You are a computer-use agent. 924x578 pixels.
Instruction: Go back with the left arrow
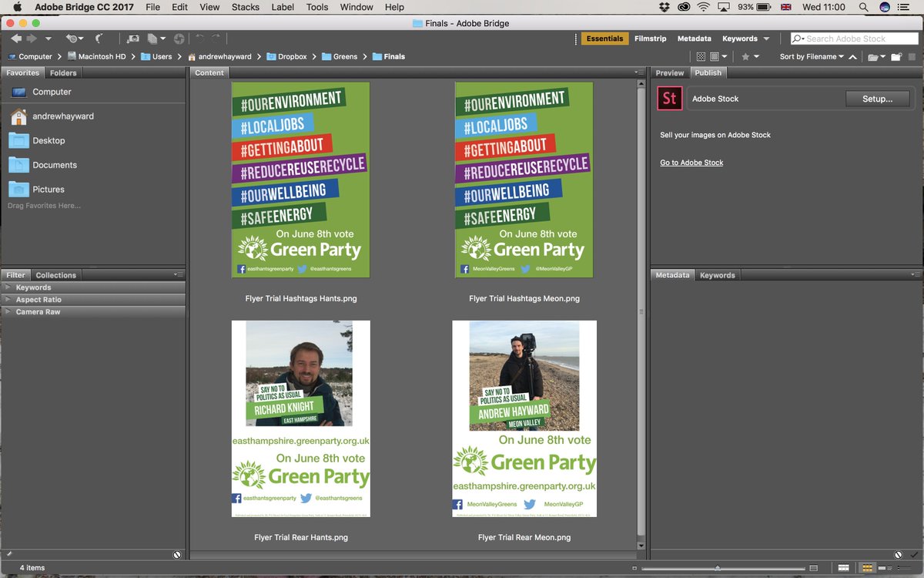click(16, 39)
